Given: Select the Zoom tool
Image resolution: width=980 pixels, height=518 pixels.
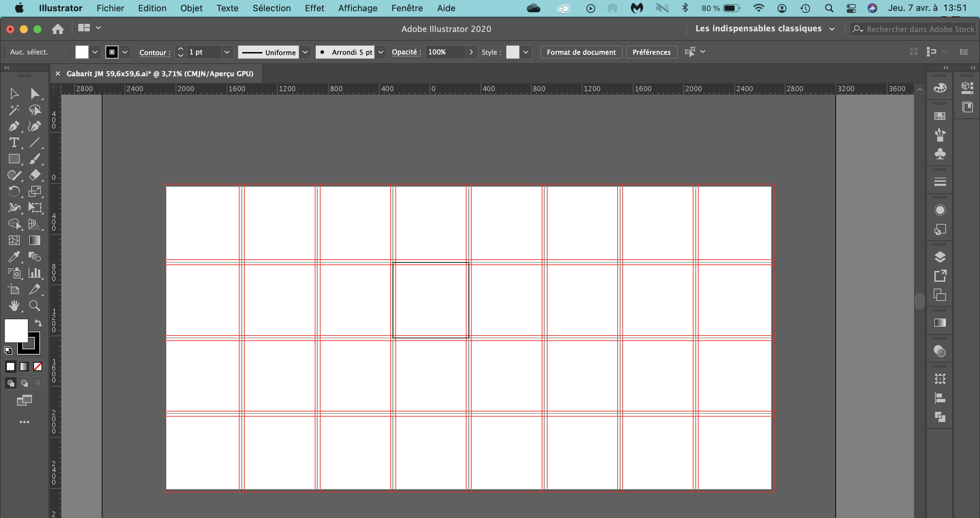Looking at the screenshot, I should pos(35,306).
